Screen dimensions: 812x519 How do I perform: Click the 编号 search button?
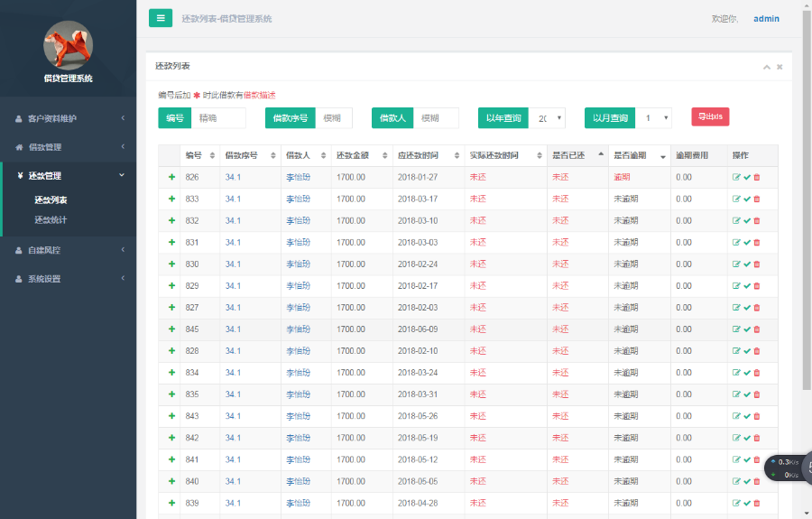pos(174,118)
